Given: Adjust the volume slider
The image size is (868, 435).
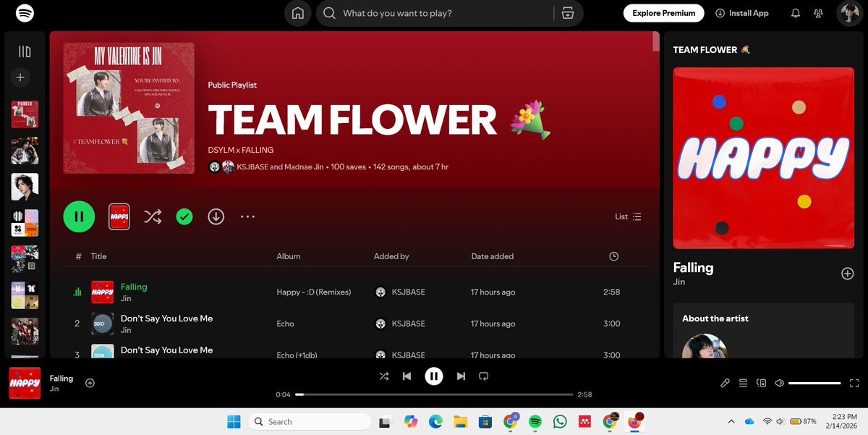Looking at the screenshot, I should [814, 383].
